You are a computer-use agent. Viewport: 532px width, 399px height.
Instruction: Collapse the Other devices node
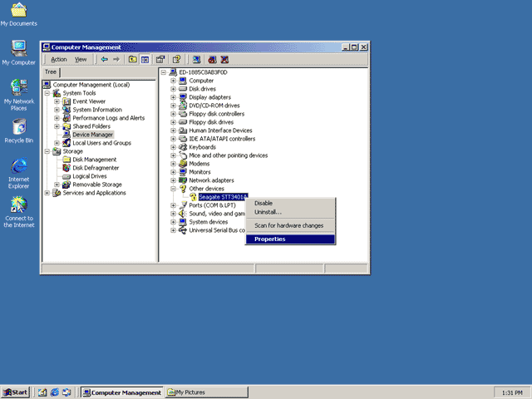173,189
